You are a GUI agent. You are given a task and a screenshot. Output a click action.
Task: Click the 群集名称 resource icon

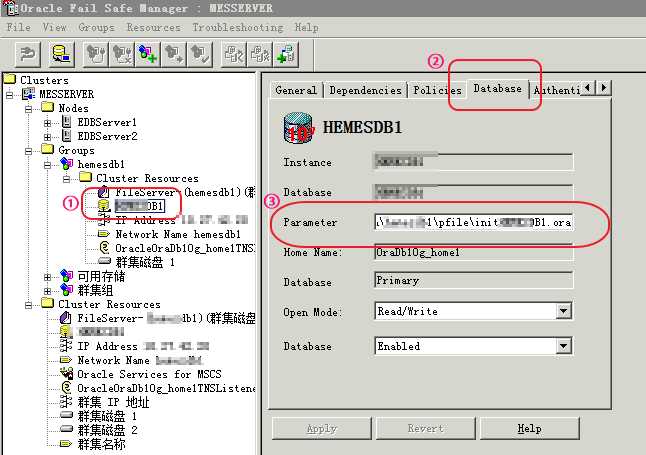66,443
